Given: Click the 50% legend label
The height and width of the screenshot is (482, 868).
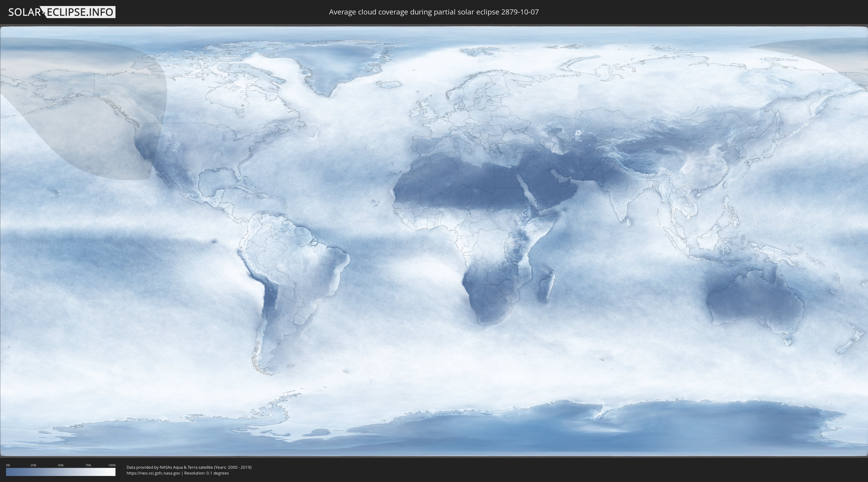Looking at the screenshot, I should [x=61, y=465].
